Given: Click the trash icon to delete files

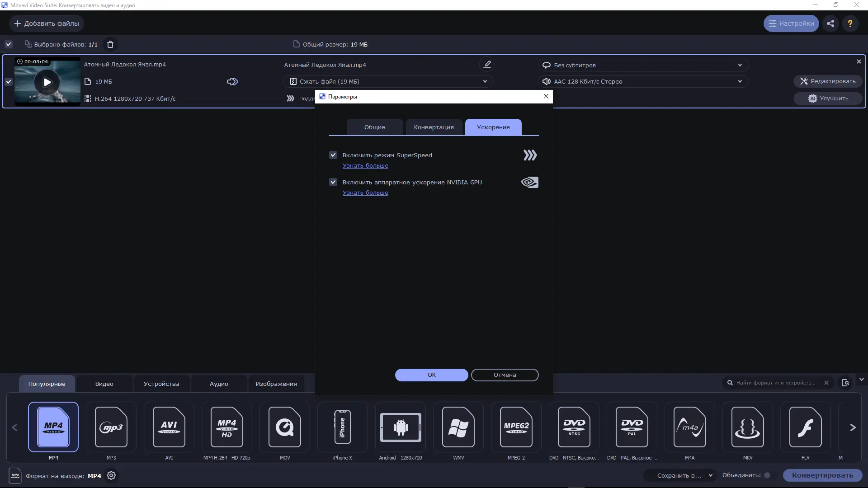Looking at the screenshot, I should pos(110,44).
